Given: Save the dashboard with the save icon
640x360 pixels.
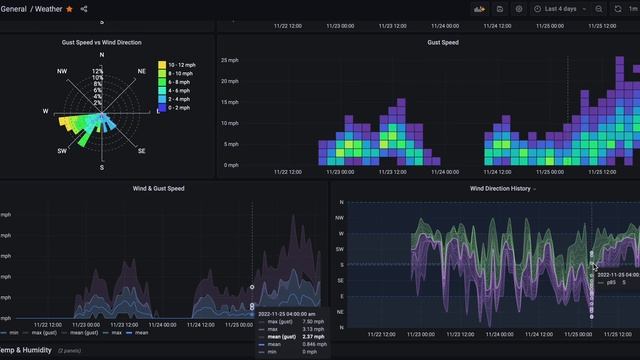Looking at the screenshot, I should pos(500,9).
